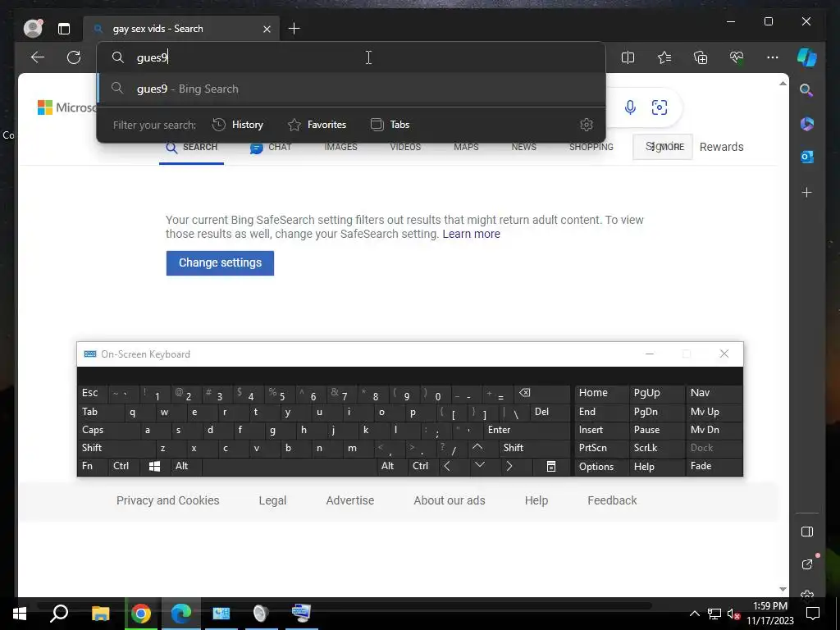Open Collections icon in toolbar
The image size is (840, 630).
(x=701, y=57)
